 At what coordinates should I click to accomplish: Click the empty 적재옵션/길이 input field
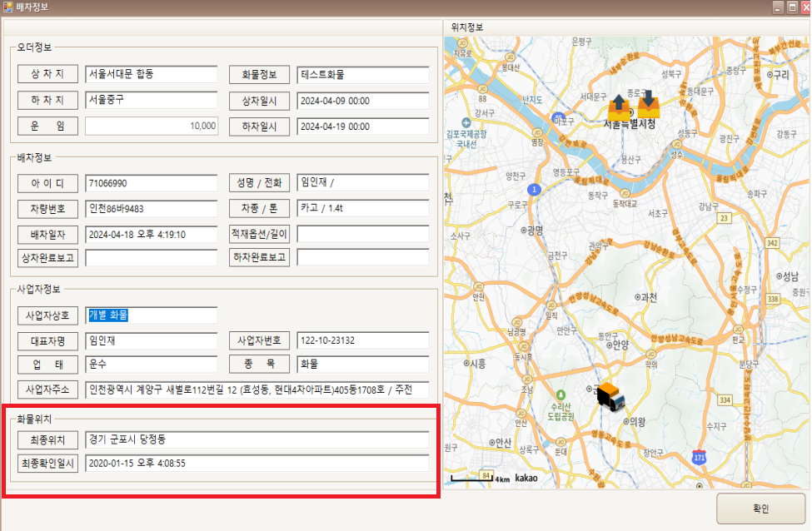click(362, 234)
